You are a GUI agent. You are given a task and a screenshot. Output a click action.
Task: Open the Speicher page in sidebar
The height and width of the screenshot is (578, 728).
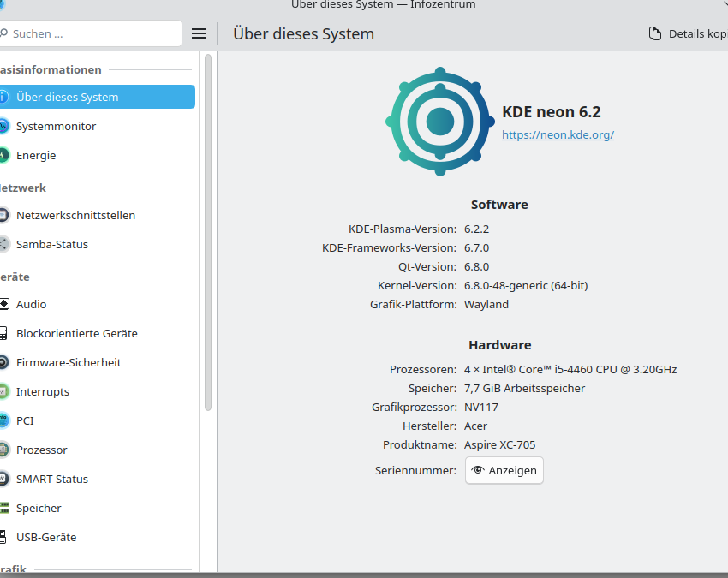pyautogui.click(x=96, y=508)
